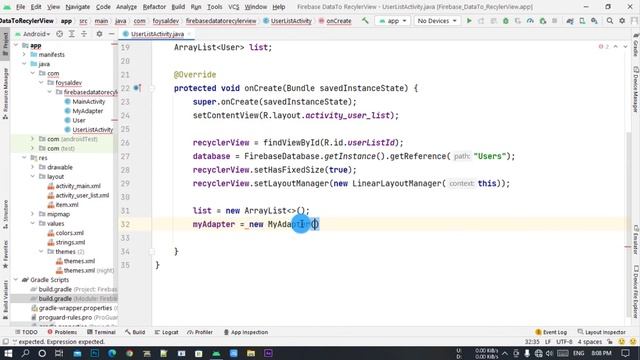Select the UserListActivity.java editor tab
The image size is (640, 360).
(157, 34)
